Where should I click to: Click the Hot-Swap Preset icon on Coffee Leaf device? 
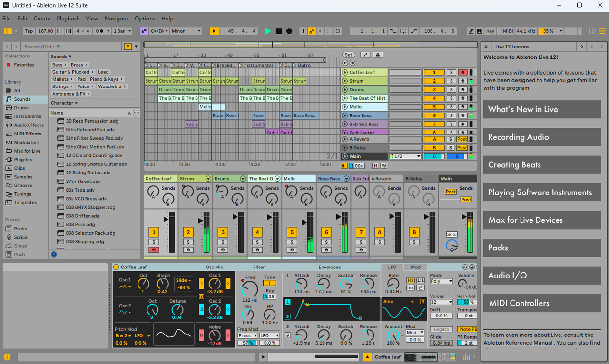[464, 267]
